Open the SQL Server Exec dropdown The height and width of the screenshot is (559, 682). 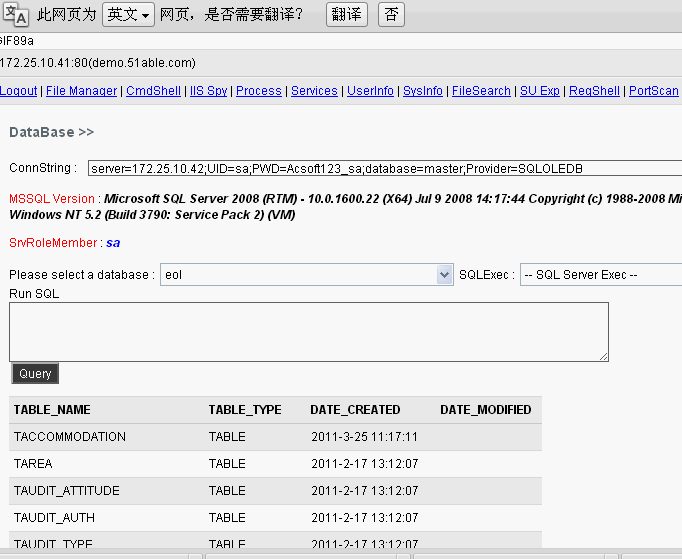click(x=601, y=274)
